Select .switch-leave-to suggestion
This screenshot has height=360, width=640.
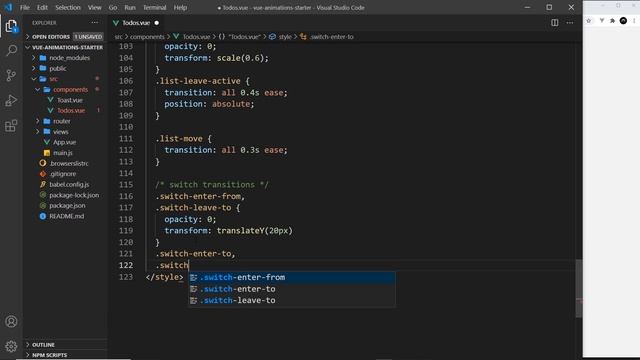point(291,300)
